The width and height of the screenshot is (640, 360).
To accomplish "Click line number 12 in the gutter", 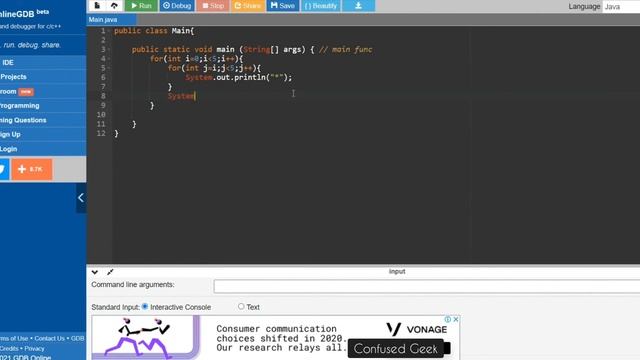I will click(101, 133).
